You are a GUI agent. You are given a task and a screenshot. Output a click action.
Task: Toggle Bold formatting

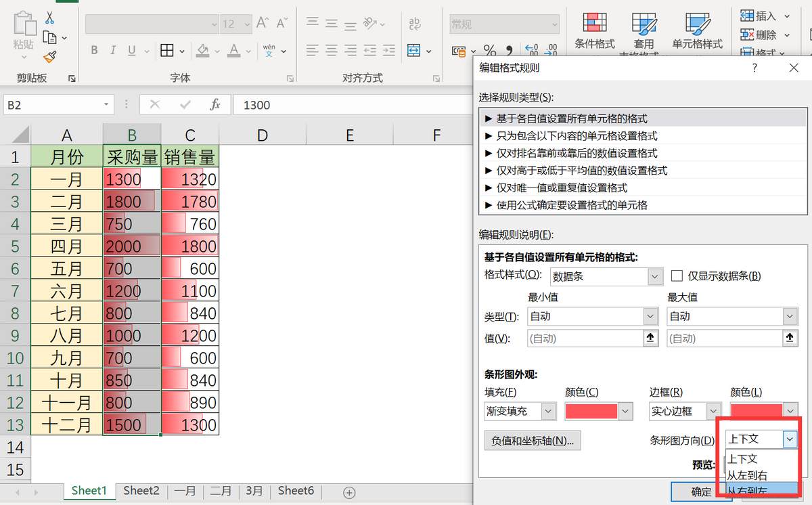(94, 51)
